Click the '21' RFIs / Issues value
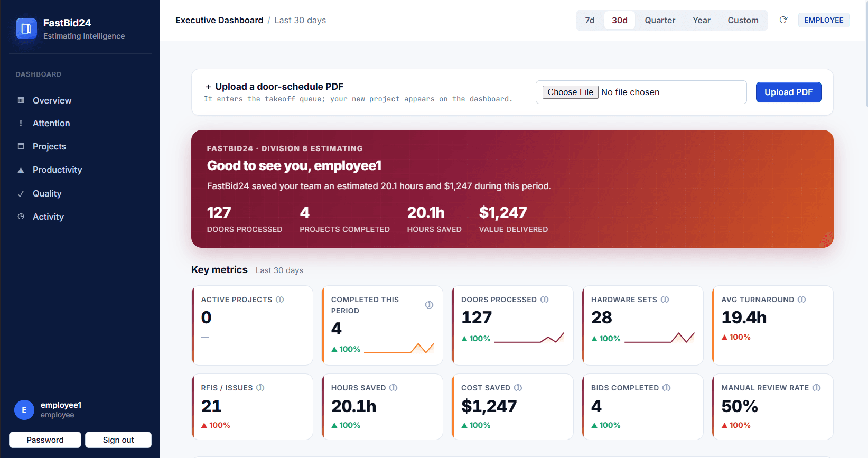The image size is (868, 458). click(x=211, y=406)
